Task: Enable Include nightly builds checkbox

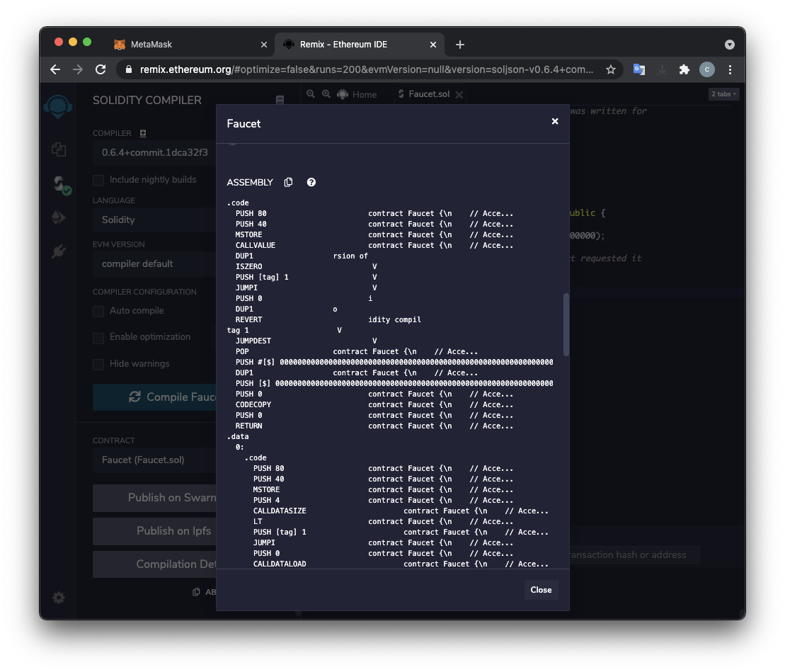Action: click(x=98, y=180)
